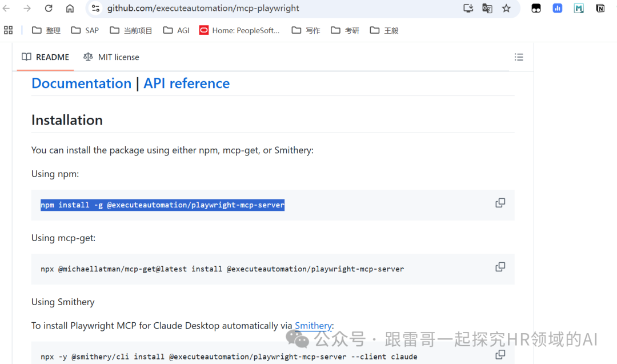Click the 'Using Smithery' label
The height and width of the screenshot is (364, 617).
click(63, 302)
